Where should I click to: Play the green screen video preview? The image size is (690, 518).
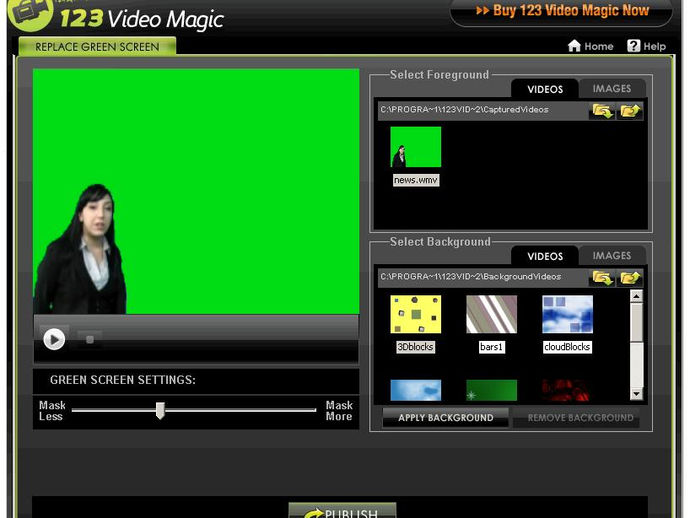[x=54, y=339]
